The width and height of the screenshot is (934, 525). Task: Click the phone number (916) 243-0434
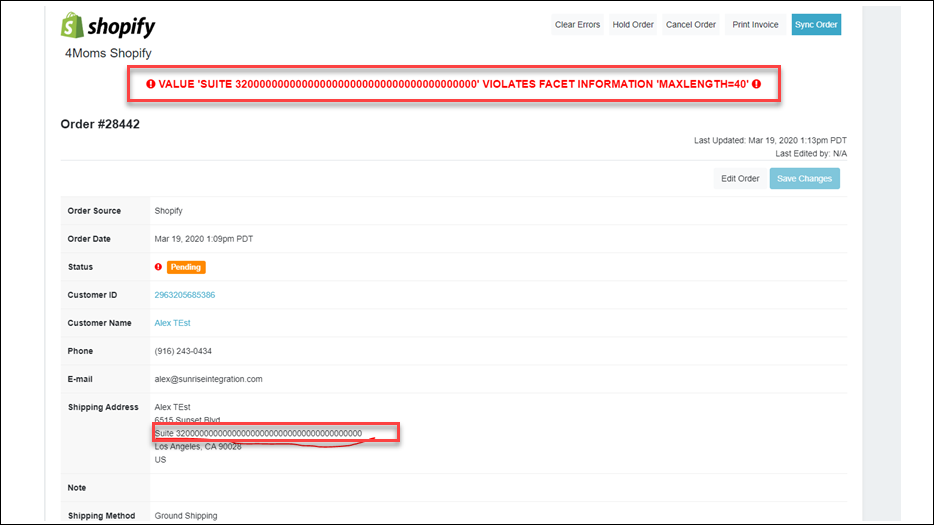183,351
